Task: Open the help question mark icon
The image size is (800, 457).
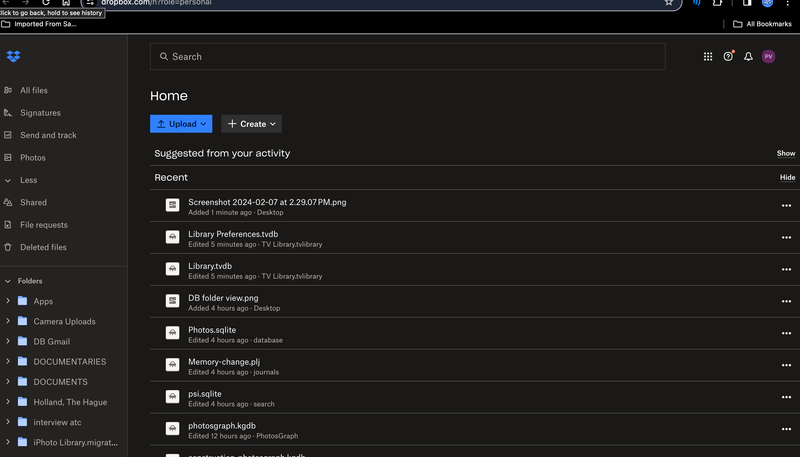Action: (x=728, y=57)
